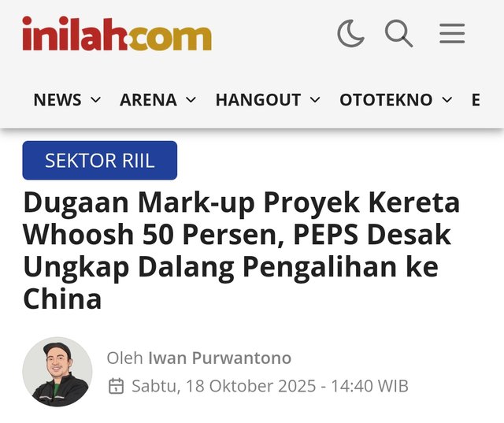Click the word Oleh before author name

(124, 358)
